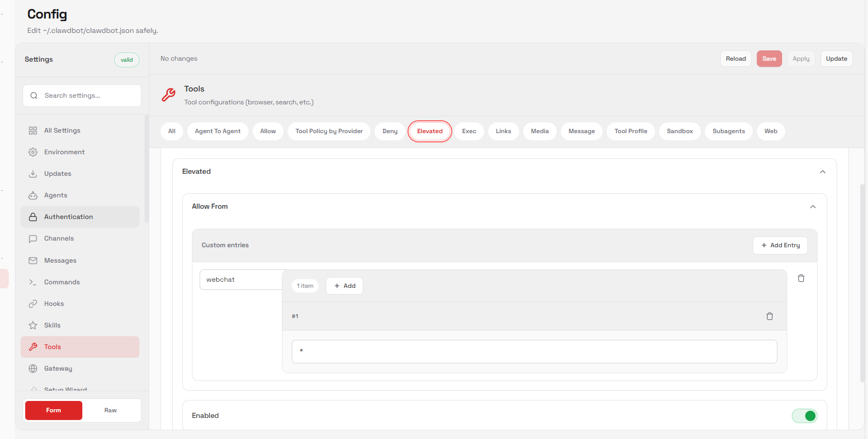Click the webchat key input field
The image size is (868, 439).
pos(241,280)
